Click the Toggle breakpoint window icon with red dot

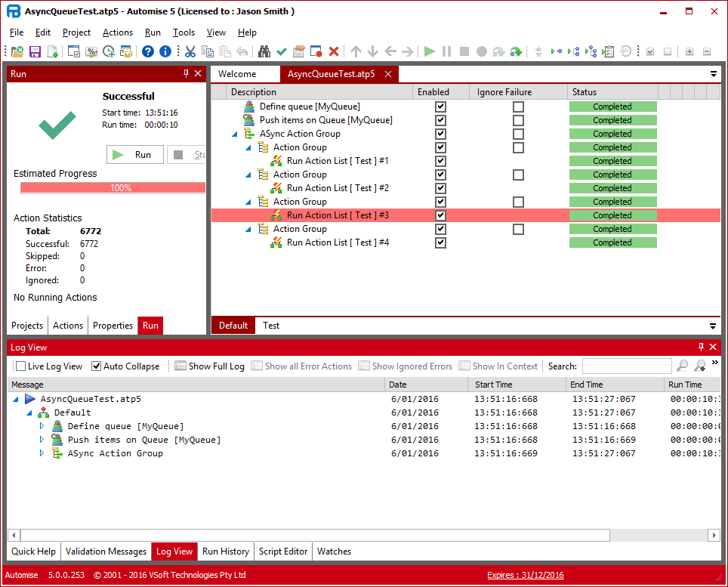point(316,51)
